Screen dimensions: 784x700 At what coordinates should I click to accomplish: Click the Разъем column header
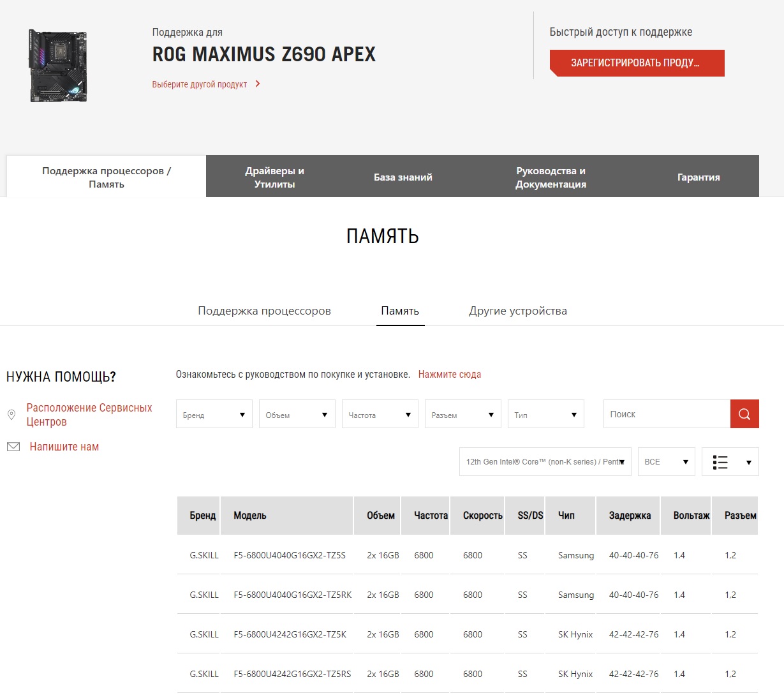click(x=735, y=516)
